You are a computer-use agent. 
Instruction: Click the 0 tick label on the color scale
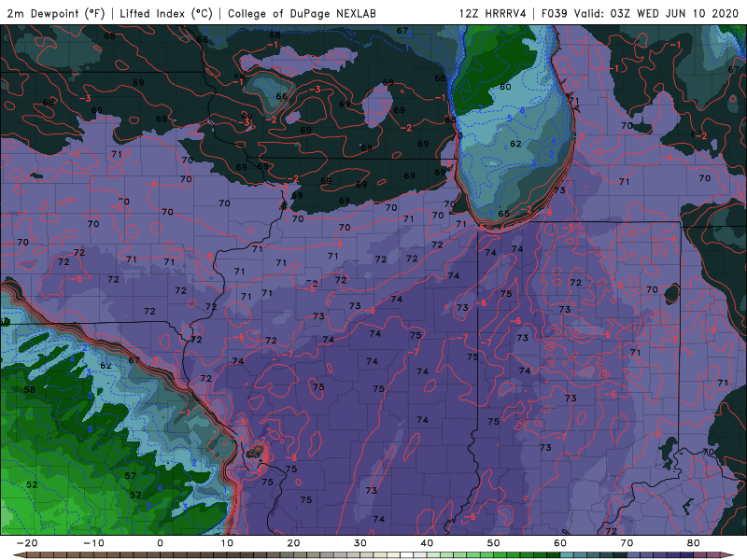click(160, 543)
